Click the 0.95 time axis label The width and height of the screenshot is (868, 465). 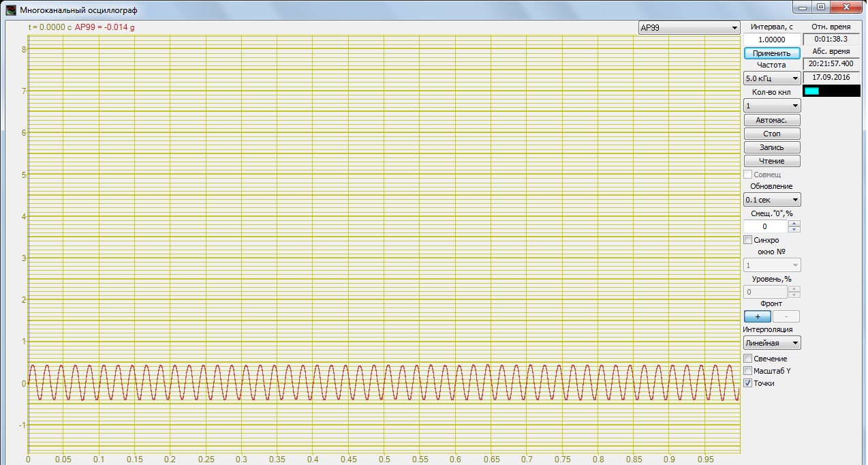click(x=704, y=460)
